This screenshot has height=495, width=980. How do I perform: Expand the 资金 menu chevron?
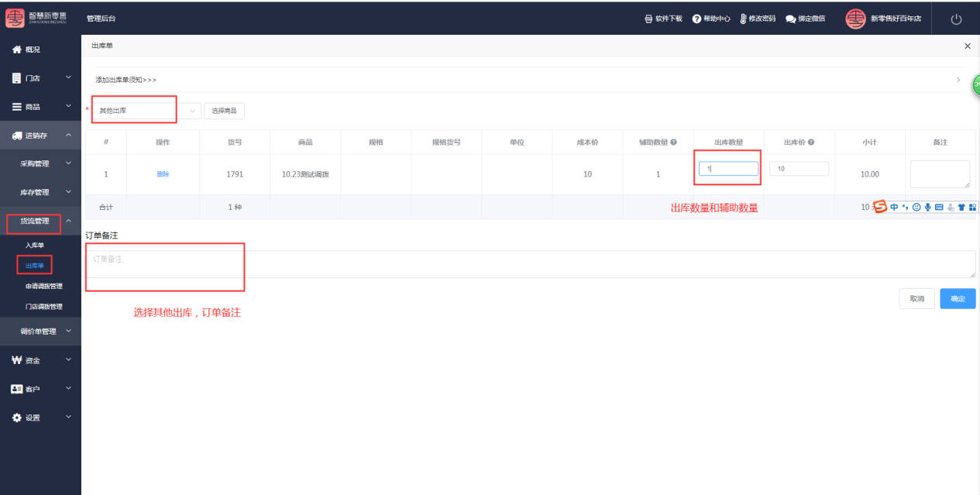click(x=68, y=359)
